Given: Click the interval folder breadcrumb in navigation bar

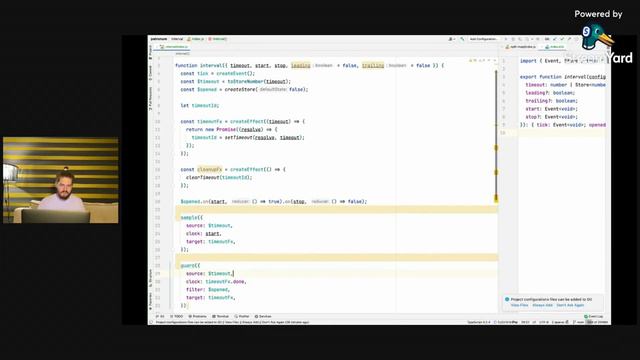Looking at the screenshot, I should 177,39.
